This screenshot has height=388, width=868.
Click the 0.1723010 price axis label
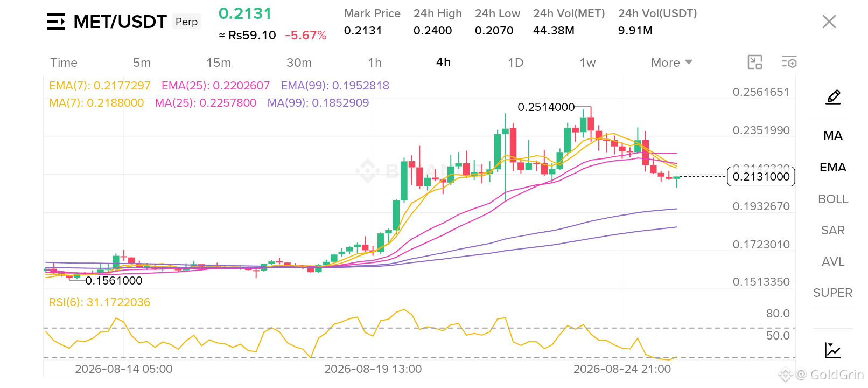pyautogui.click(x=761, y=245)
